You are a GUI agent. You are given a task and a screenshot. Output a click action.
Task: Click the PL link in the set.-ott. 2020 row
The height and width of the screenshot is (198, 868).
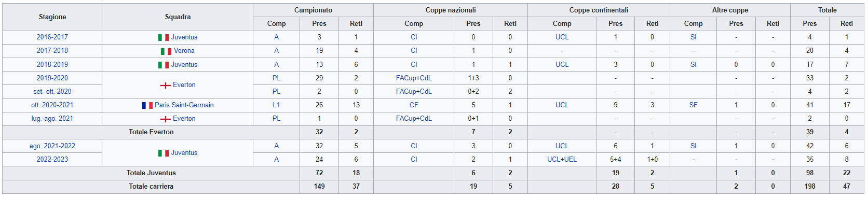coord(277,92)
